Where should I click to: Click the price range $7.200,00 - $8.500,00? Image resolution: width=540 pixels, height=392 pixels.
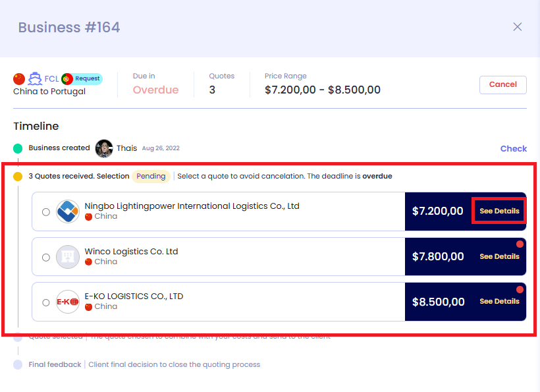click(x=322, y=90)
